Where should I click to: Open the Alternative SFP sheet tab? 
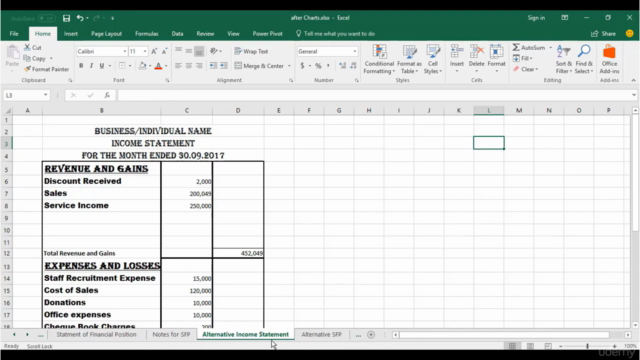point(321,334)
